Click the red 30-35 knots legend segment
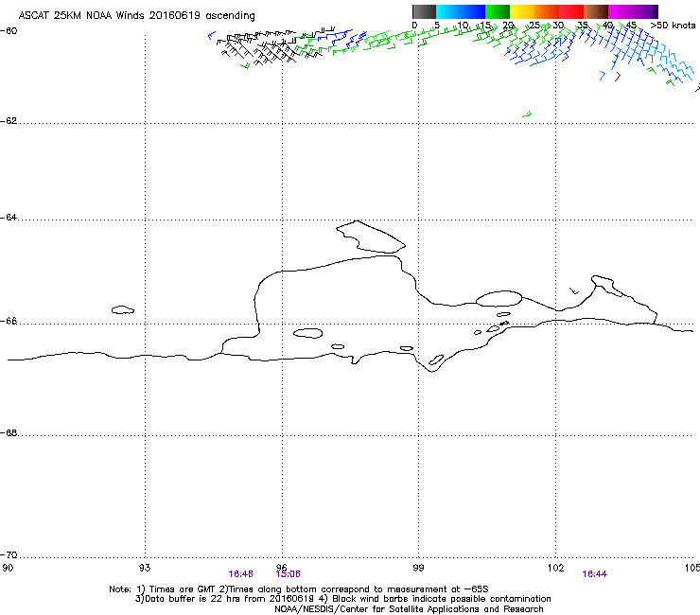 click(x=571, y=11)
